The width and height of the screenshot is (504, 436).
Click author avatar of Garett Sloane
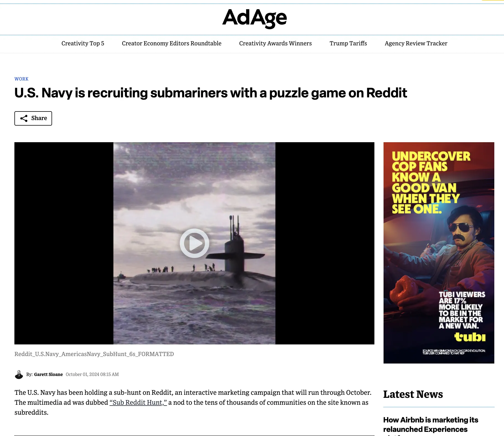click(x=19, y=375)
